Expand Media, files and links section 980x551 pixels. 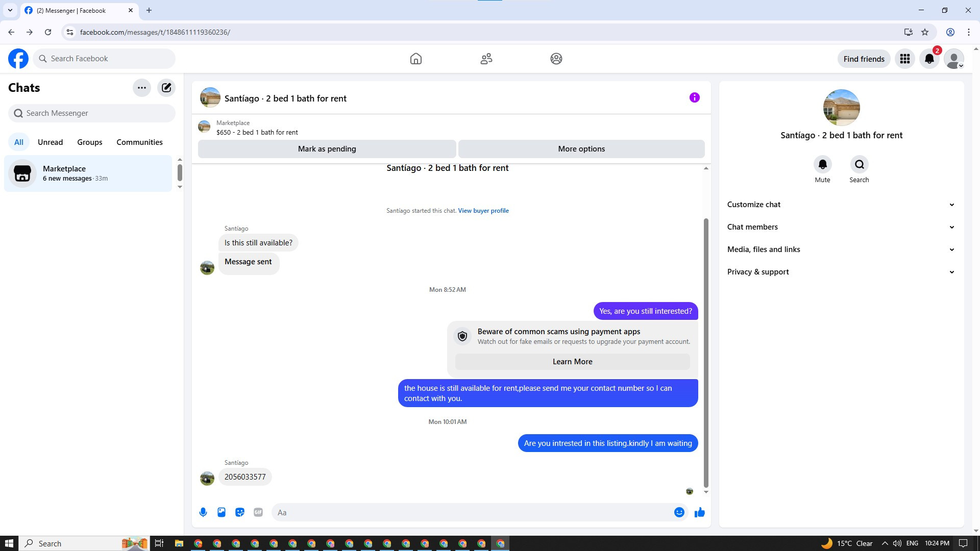[x=841, y=249]
